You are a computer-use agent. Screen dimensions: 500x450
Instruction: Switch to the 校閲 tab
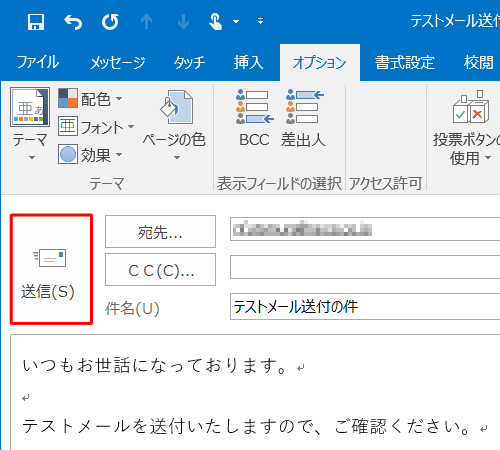pyautogui.click(x=479, y=62)
